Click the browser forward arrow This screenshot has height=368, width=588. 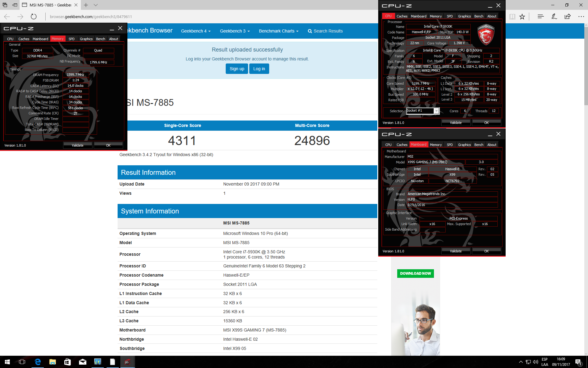21,17
